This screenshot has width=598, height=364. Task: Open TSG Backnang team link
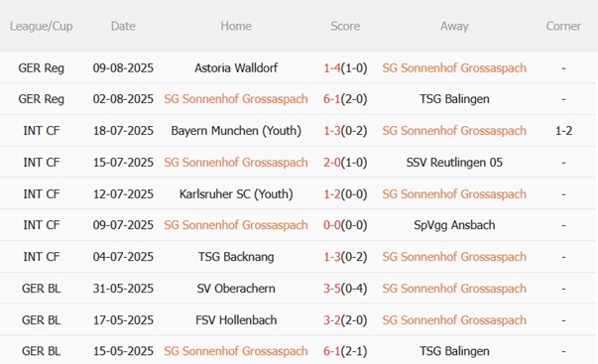236,257
